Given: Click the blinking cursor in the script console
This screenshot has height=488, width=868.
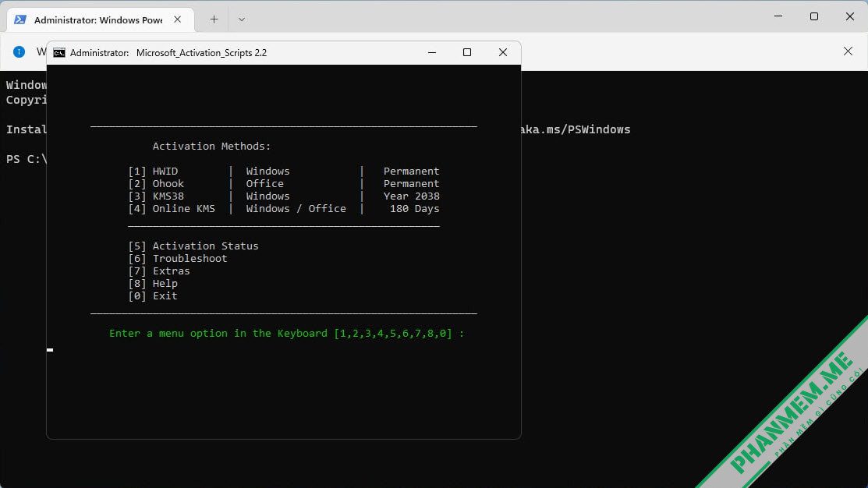Looking at the screenshot, I should tap(50, 350).
